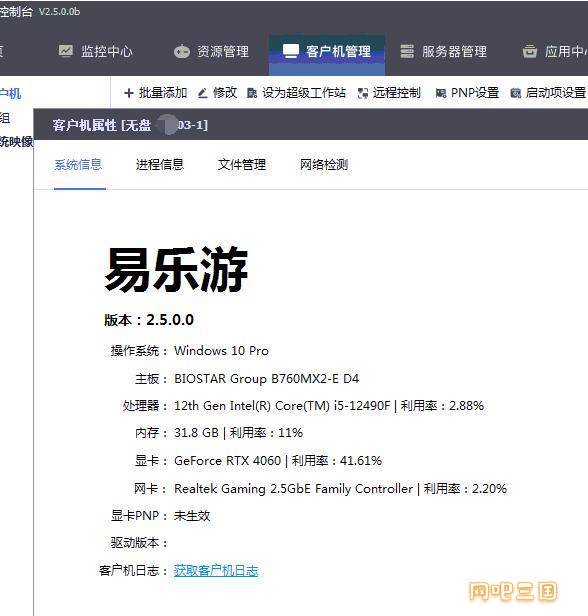The width and height of the screenshot is (588, 616).
Task: Click the i5-12490F processor line
Action: click(329, 405)
